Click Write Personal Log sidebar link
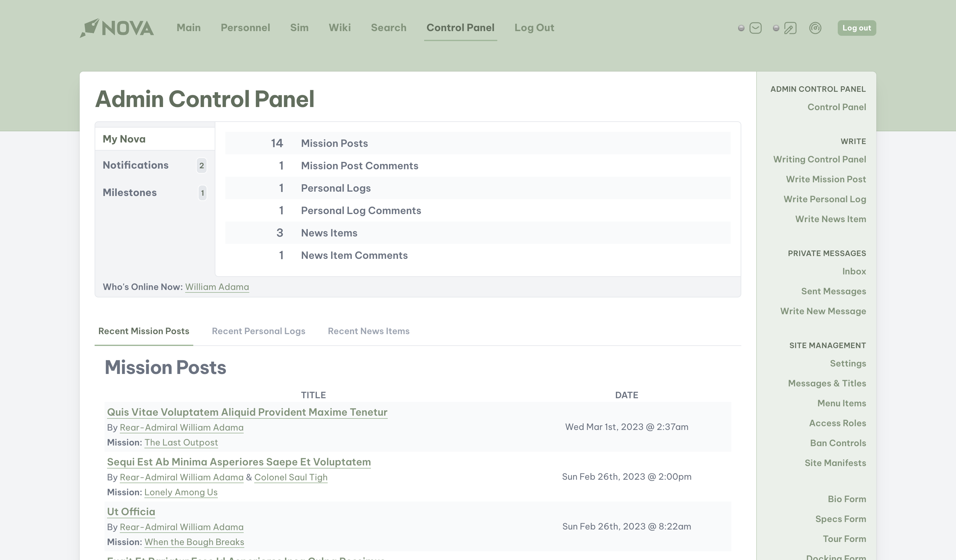 coord(825,199)
